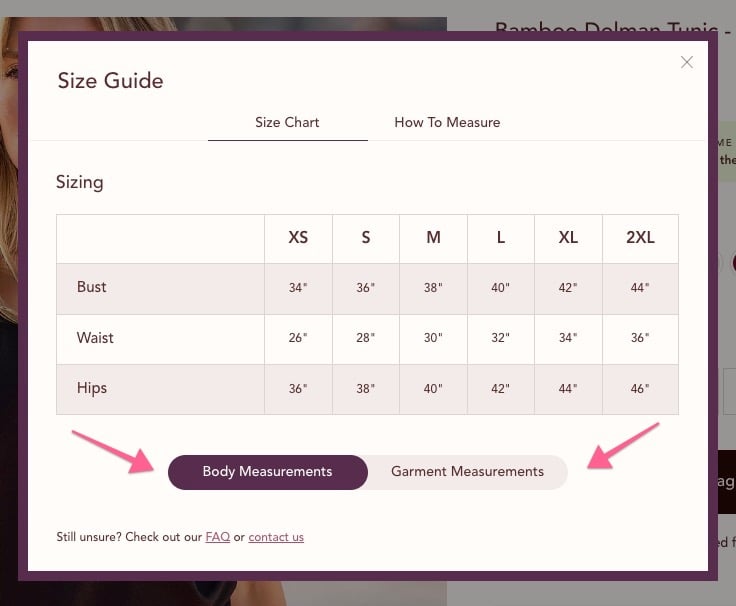
Task: Open the contact us link
Action: pyautogui.click(x=276, y=537)
